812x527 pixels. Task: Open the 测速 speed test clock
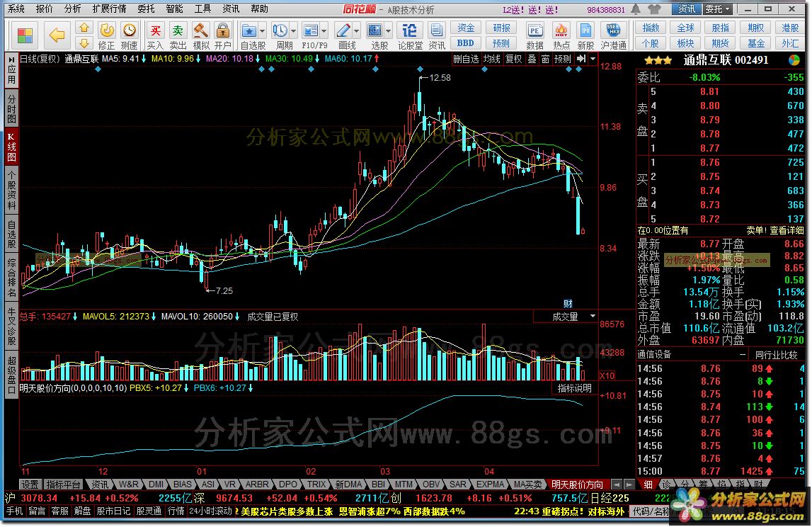[x=129, y=36]
